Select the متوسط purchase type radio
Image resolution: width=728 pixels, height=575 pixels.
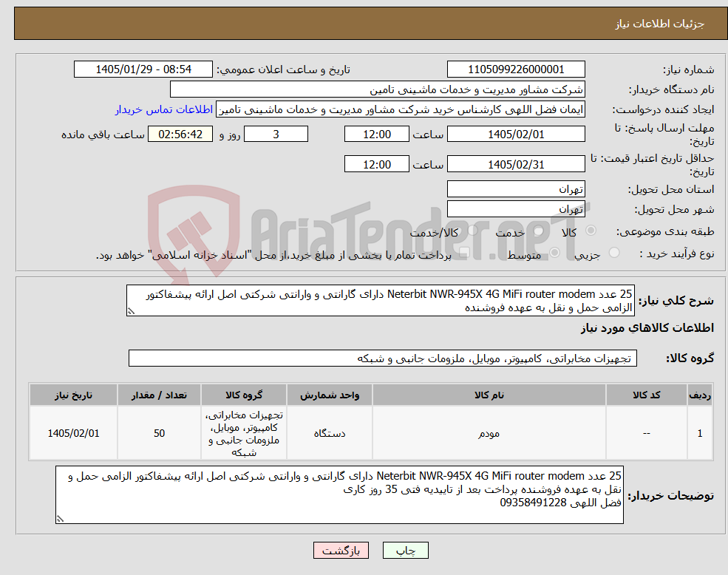(x=555, y=253)
